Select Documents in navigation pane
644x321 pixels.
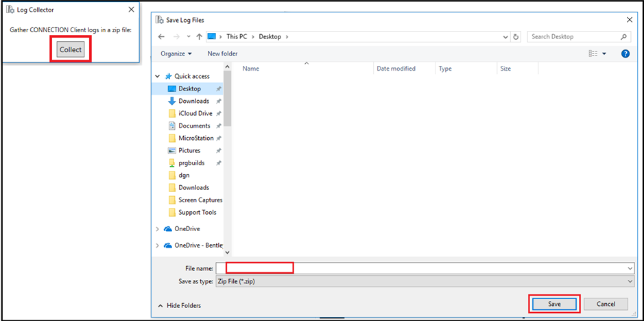pos(194,126)
